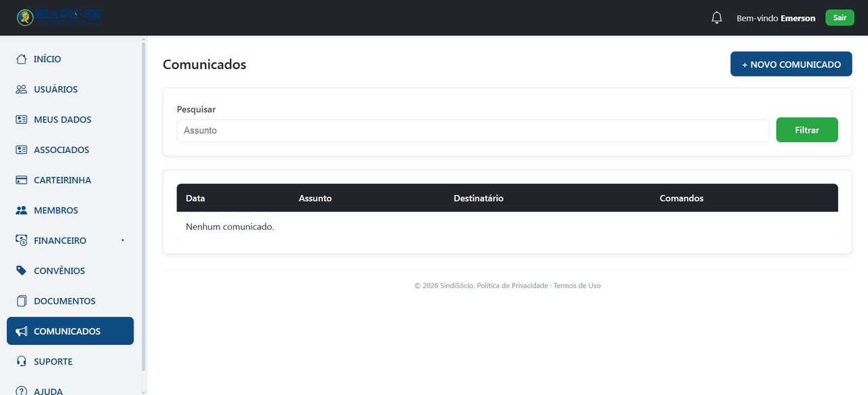Click the Assunto column header
The width and height of the screenshot is (868, 395).
coord(315,199)
